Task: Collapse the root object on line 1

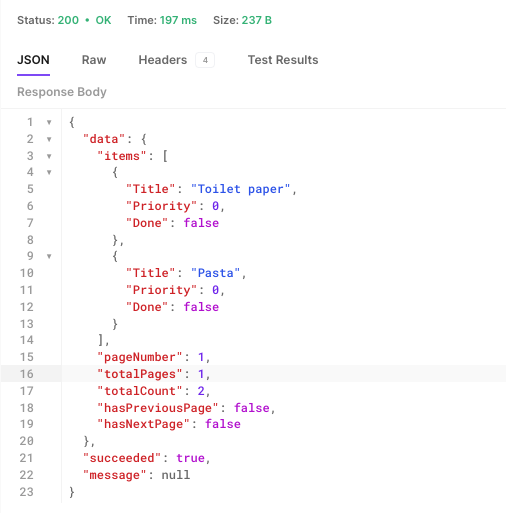Action: pyautogui.click(x=49, y=122)
